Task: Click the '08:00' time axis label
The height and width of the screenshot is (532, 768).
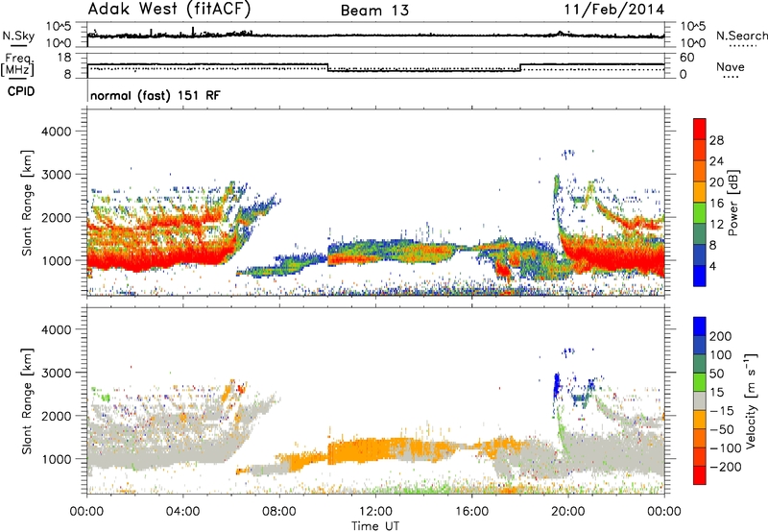Action: (279, 512)
